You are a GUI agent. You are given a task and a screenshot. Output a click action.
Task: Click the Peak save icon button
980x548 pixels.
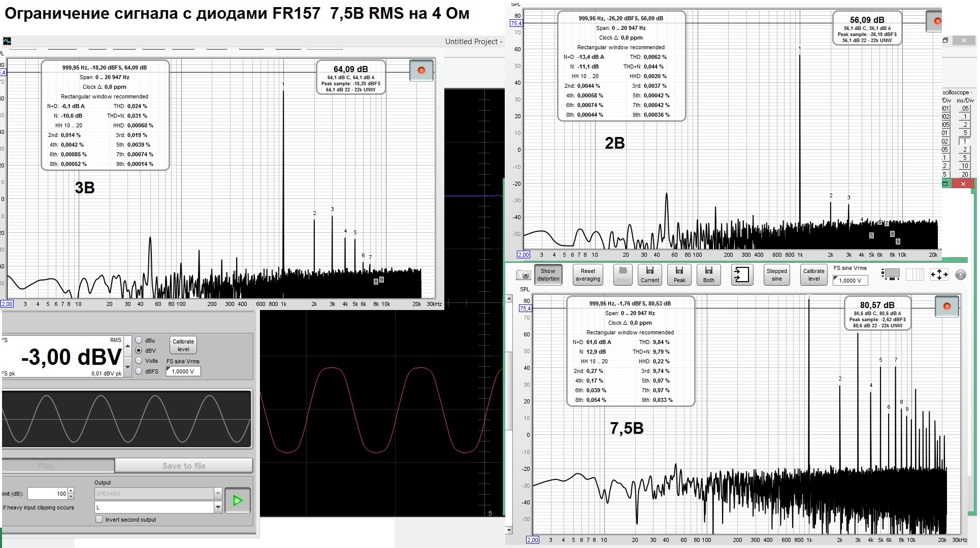tap(679, 275)
